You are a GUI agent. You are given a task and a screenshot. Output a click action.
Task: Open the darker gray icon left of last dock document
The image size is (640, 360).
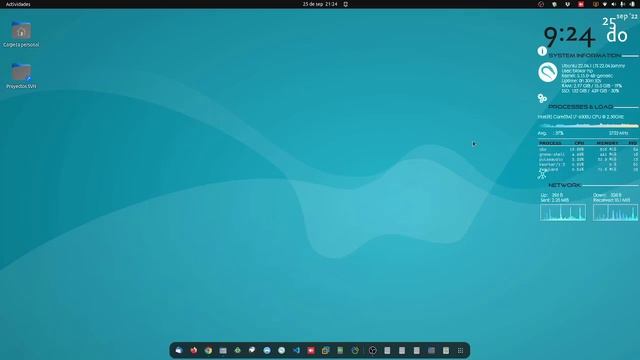tap(431, 350)
